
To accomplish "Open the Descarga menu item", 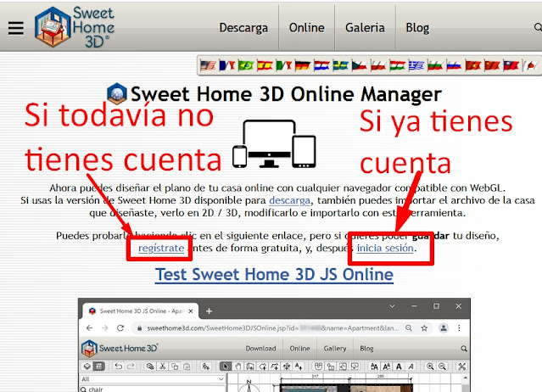I will 243,28.
